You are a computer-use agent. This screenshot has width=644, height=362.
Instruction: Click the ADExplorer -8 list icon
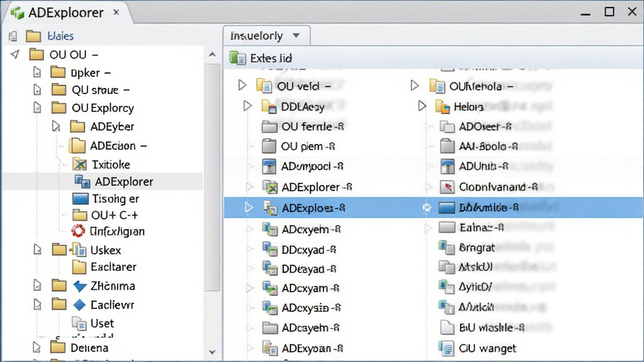click(x=270, y=187)
